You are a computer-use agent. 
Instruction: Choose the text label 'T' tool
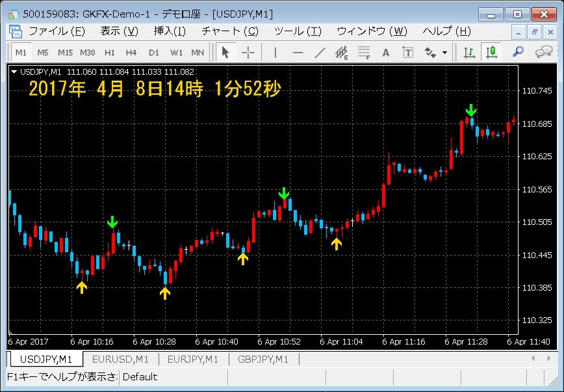pyautogui.click(x=408, y=53)
